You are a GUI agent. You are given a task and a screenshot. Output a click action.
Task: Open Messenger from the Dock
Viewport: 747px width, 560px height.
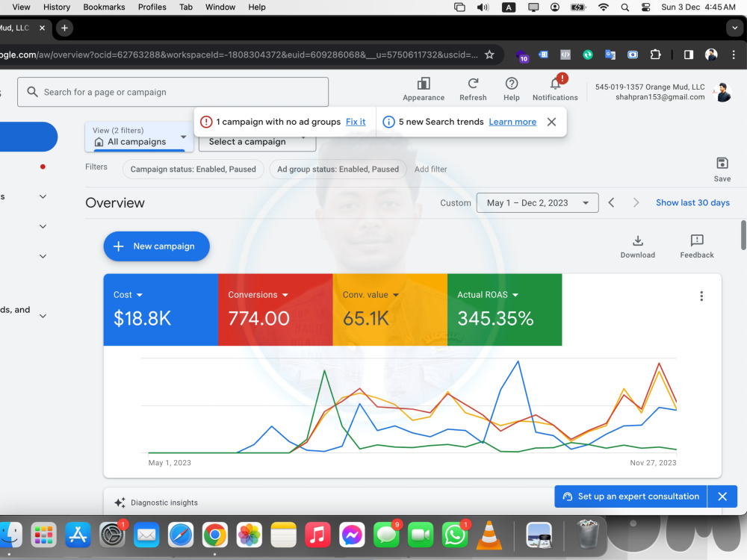352,535
